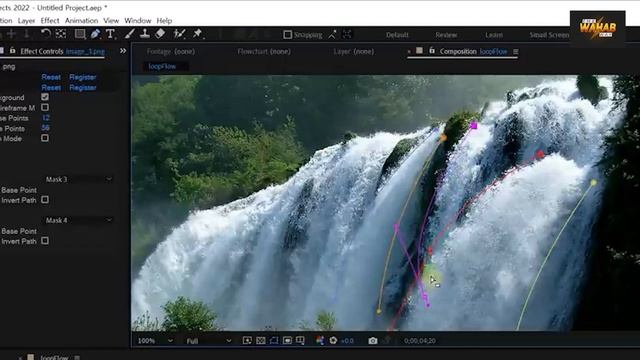Select the yellow mask vertex at path bottom

click(x=379, y=311)
